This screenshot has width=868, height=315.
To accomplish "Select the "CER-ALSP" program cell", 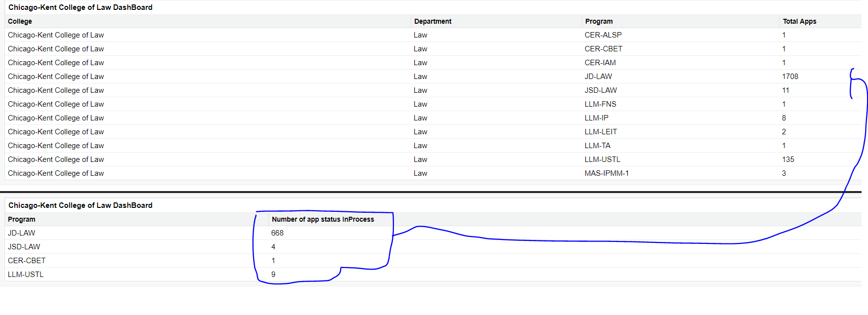I will (603, 35).
